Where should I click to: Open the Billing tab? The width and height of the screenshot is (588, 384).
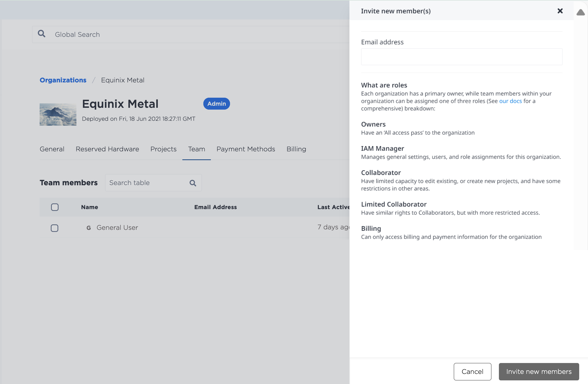[296, 149]
